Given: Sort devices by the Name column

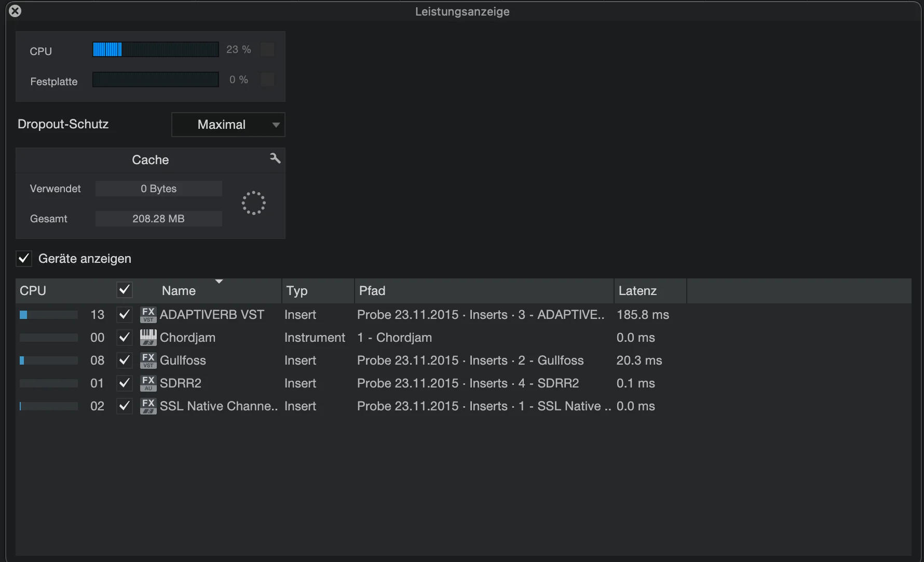Looking at the screenshot, I should [x=179, y=291].
